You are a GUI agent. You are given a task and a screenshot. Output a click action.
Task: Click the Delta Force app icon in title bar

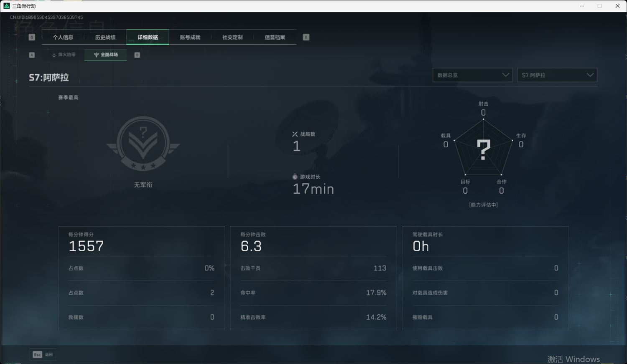6,6
